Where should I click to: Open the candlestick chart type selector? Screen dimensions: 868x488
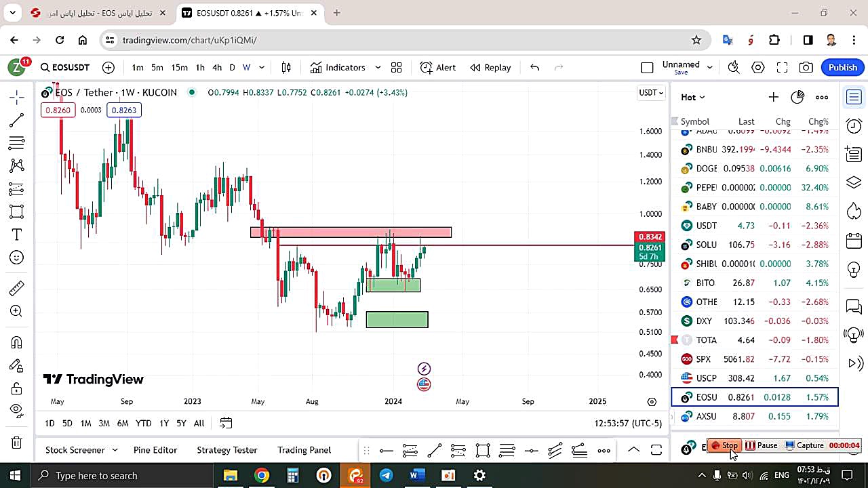[286, 67]
